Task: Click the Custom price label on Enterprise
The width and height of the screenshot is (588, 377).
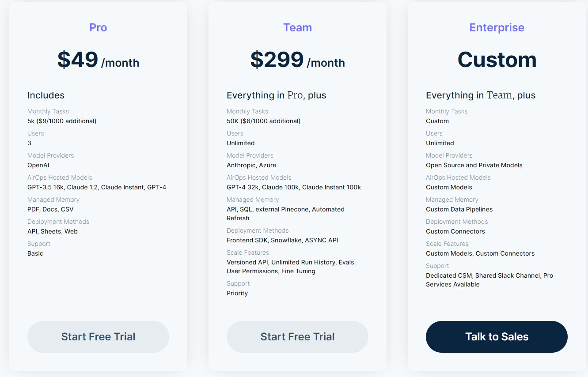Action: pos(497,60)
